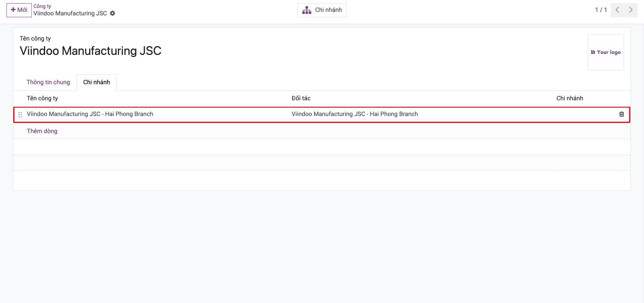This screenshot has width=644, height=303.
Task: Sort by Đối tác column header
Action: click(301, 98)
